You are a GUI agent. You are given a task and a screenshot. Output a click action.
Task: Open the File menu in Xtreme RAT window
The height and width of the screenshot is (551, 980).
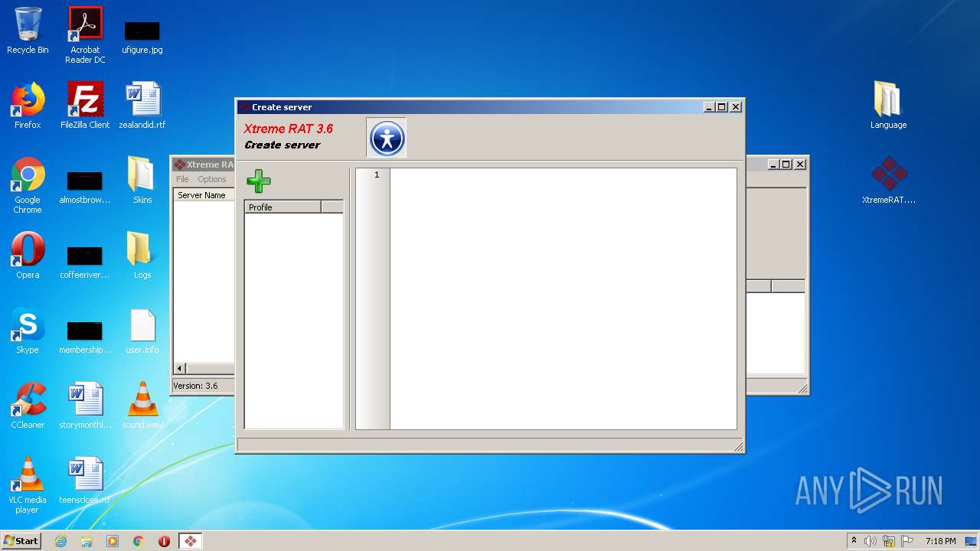tap(182, 179)
